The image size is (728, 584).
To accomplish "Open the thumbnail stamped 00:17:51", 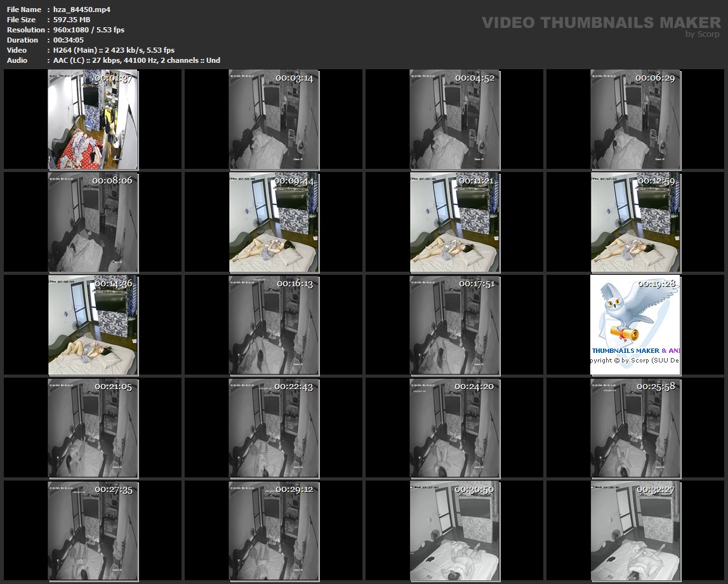I will pos(454,325).
